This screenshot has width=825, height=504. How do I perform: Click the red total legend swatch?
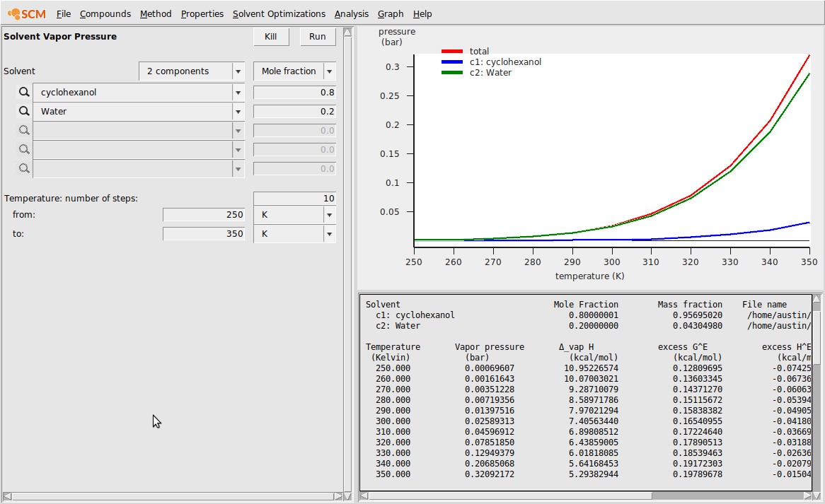[x=452, y=52]
